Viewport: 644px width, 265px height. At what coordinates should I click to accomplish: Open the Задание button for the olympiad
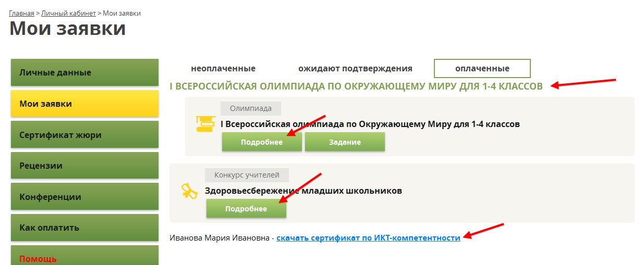pyautogui.click(x=345, y=142)
